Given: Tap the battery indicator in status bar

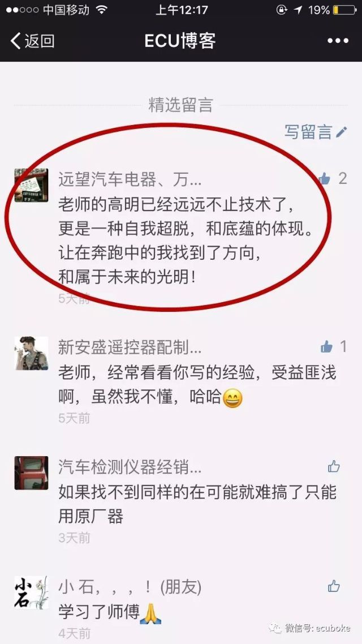Looking at the screenshot, I should coord(344,10).
